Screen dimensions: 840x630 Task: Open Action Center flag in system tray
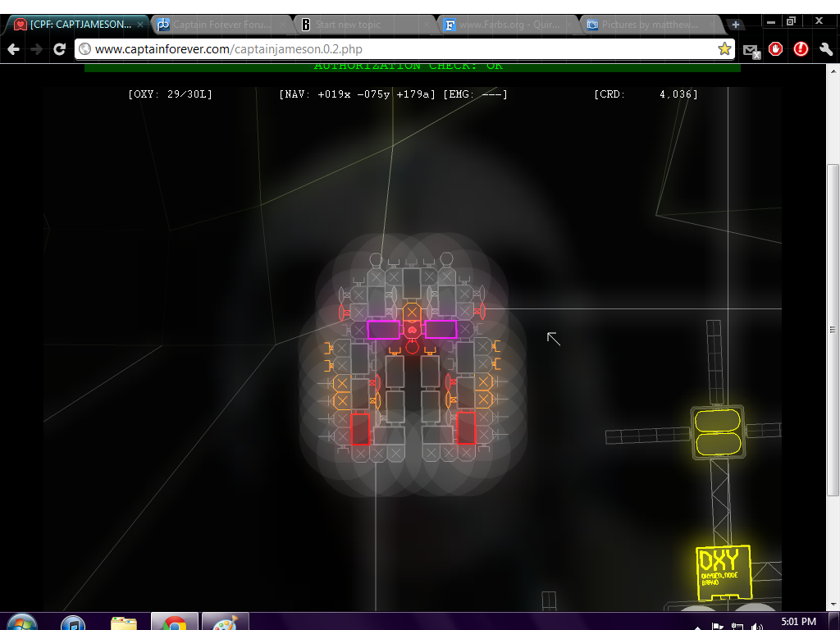point(717,626)
